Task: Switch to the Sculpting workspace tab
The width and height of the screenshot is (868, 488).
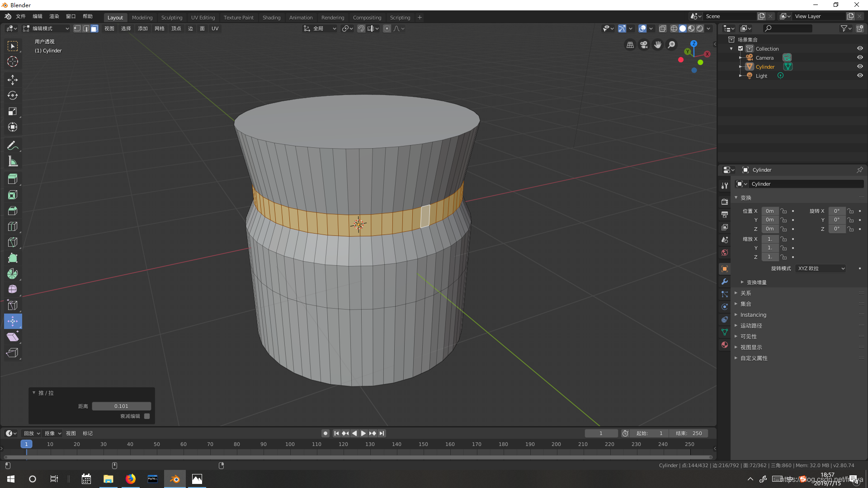Action: point(172,18)
